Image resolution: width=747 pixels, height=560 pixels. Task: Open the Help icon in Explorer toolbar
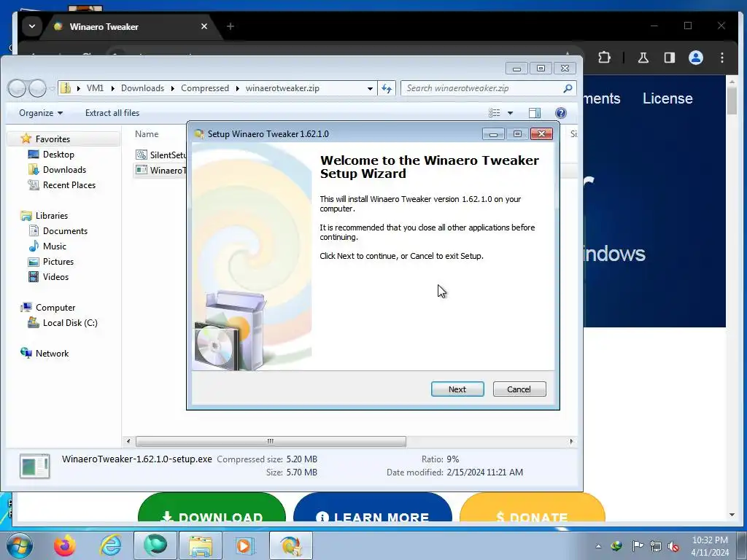point(561,113)
